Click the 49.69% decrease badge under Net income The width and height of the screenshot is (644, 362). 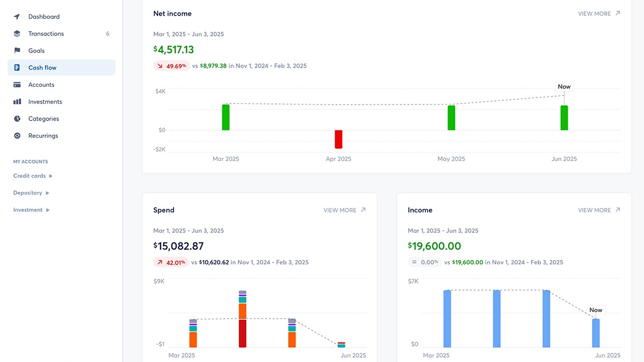tap(172, 66)
